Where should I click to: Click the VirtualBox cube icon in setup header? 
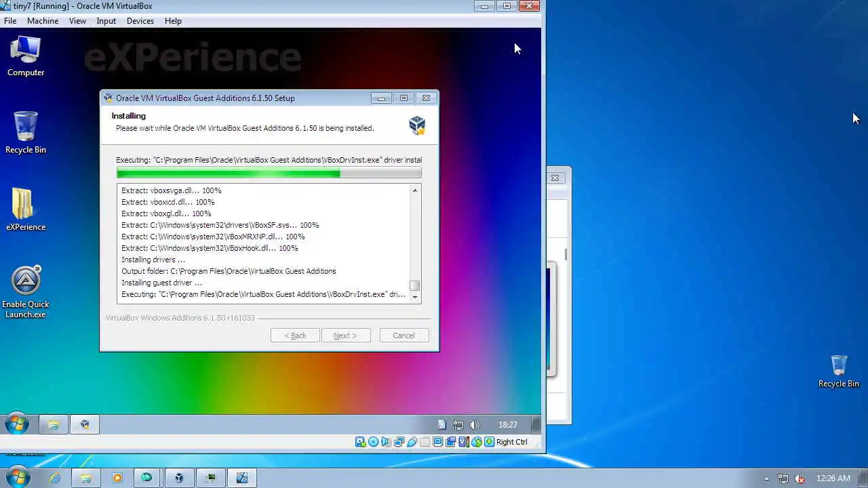click(x=417, y=125)
